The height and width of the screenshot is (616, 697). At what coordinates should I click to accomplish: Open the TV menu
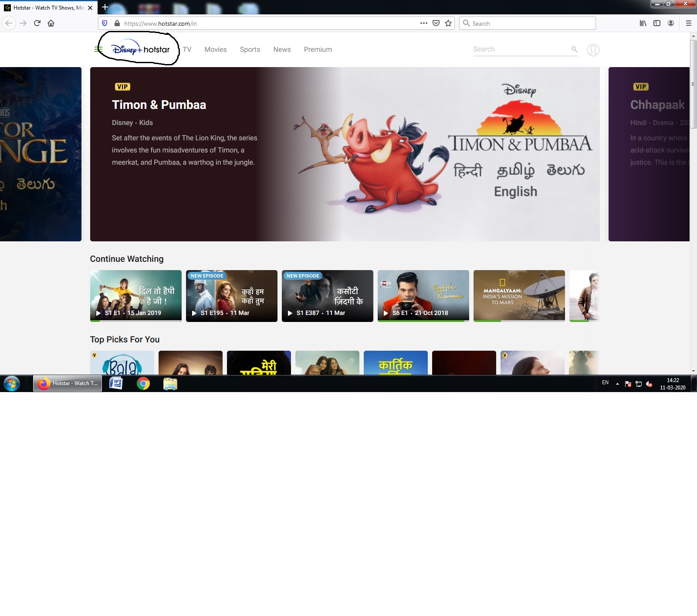(x=187, y=49)
